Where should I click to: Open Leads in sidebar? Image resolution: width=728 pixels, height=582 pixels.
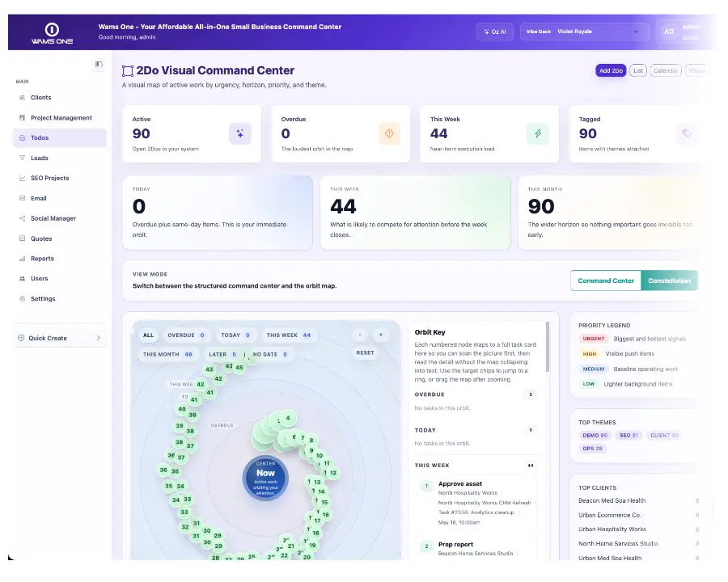59,158
